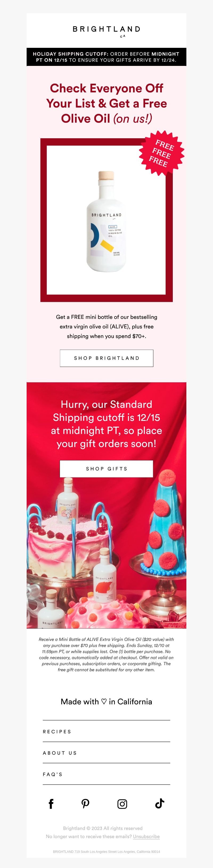Viewport: 213px width, 868px height.
Task: Open the Pinterest icon link
Action: click(85, 804)
